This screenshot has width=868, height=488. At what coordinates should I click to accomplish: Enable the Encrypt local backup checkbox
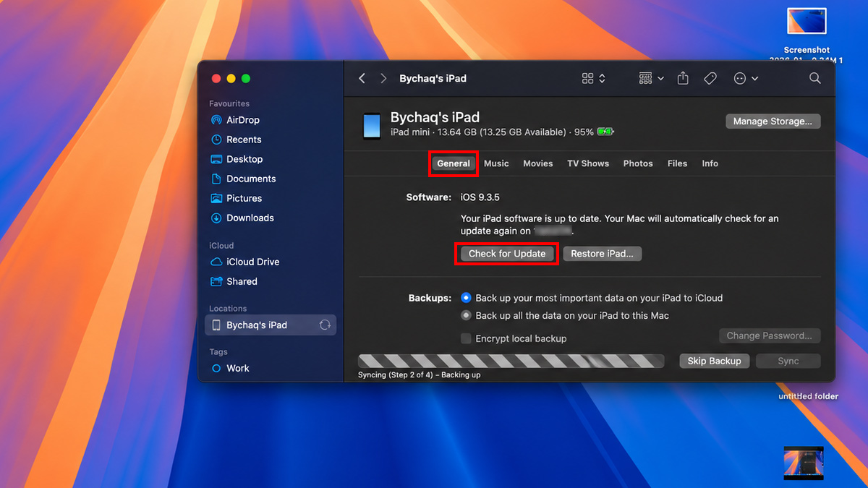coord(467,338)
